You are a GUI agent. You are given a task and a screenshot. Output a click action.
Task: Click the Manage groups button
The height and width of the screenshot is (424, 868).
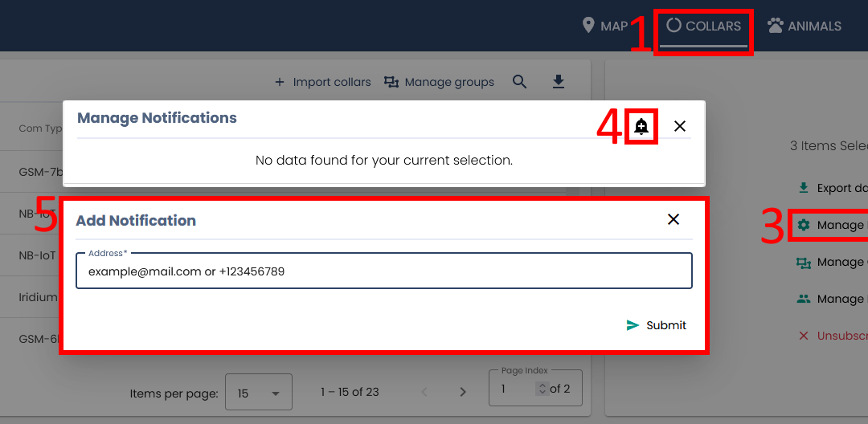[x=440, y=82]
